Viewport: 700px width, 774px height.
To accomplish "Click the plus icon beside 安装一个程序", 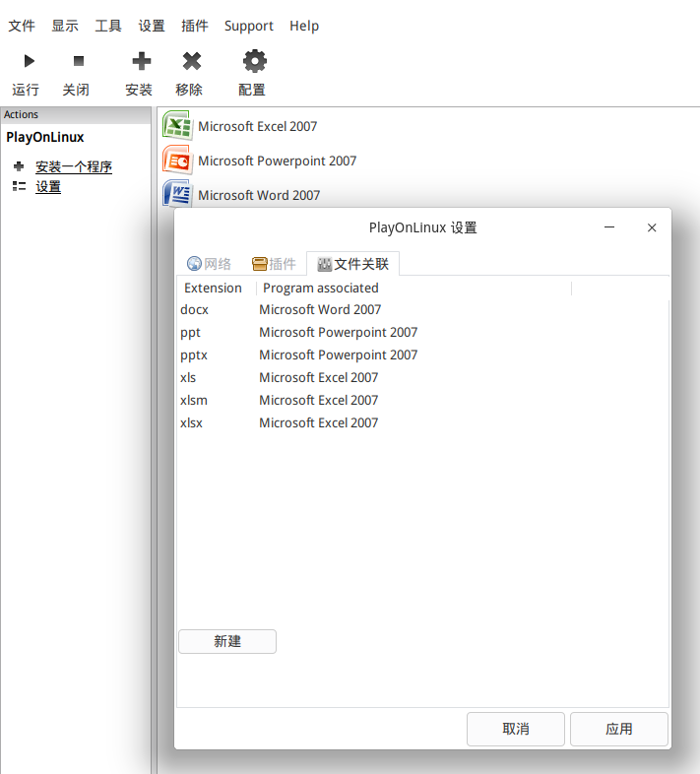I will [19, 166].
